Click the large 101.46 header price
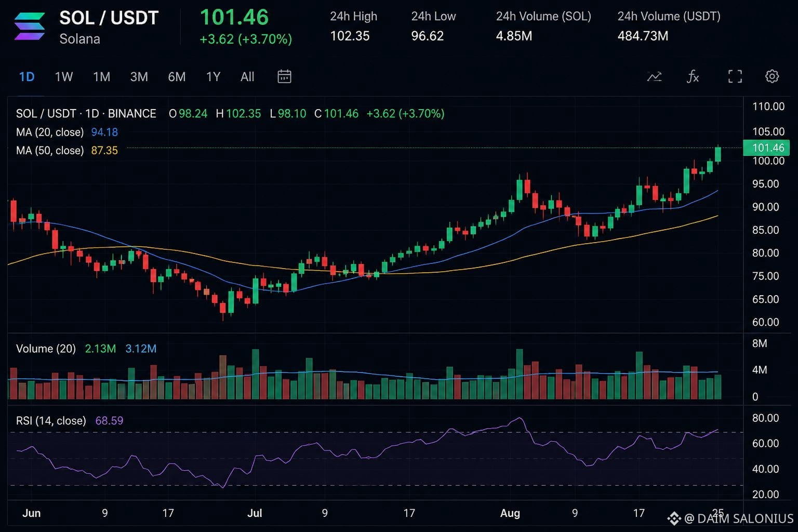 tap(234, 17)
